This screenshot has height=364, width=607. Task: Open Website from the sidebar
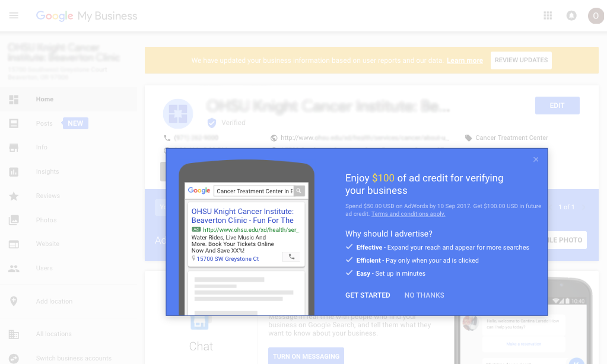point(47,244)
